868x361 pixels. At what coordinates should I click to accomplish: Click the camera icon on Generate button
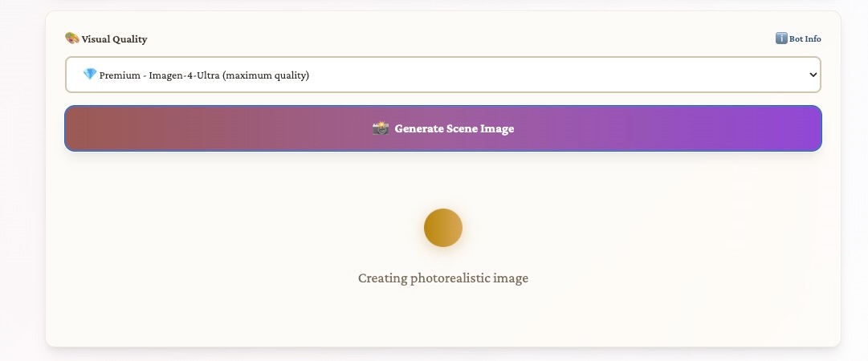coord(381,128)
